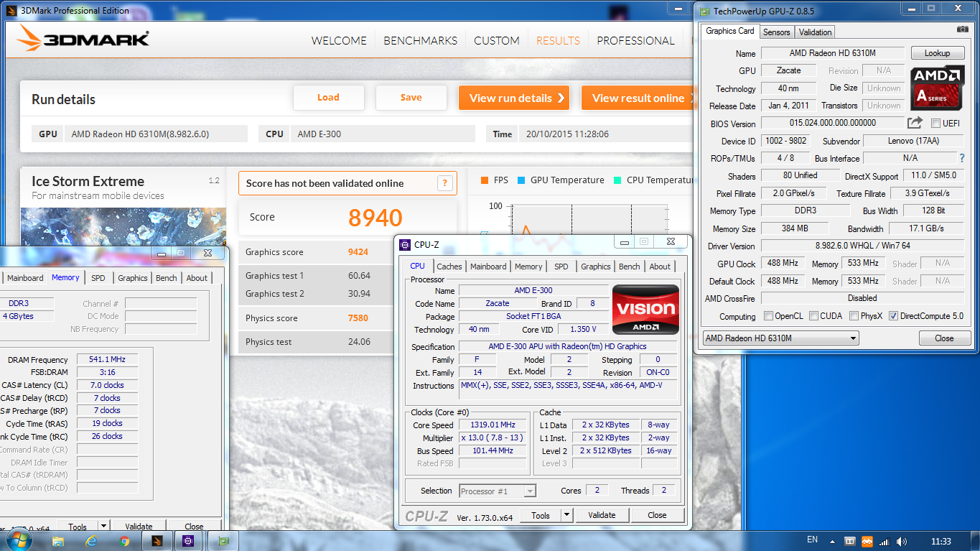
Task: Click the Validate button in front CPU-Z
Action: click(x=602, y=515)
